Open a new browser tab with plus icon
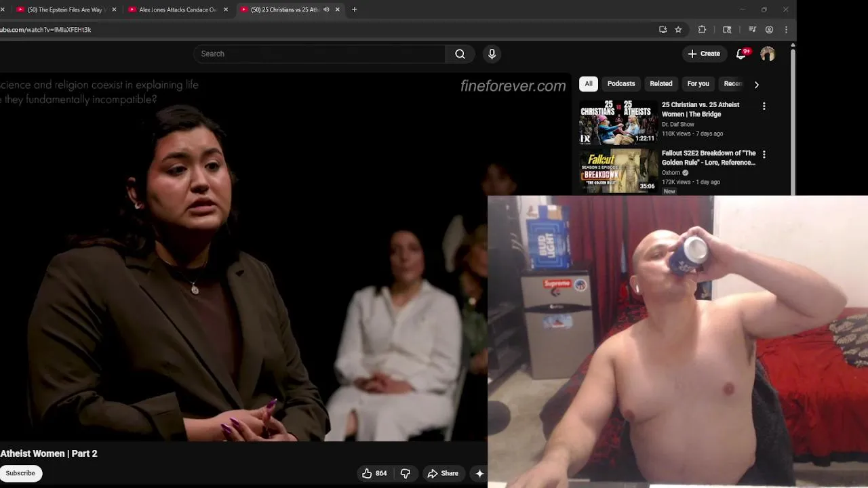 354,9
